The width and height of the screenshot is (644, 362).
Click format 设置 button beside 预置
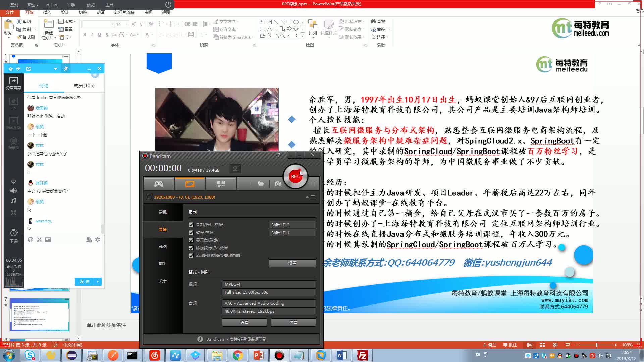pyautogui.click(x=244, y=322)
